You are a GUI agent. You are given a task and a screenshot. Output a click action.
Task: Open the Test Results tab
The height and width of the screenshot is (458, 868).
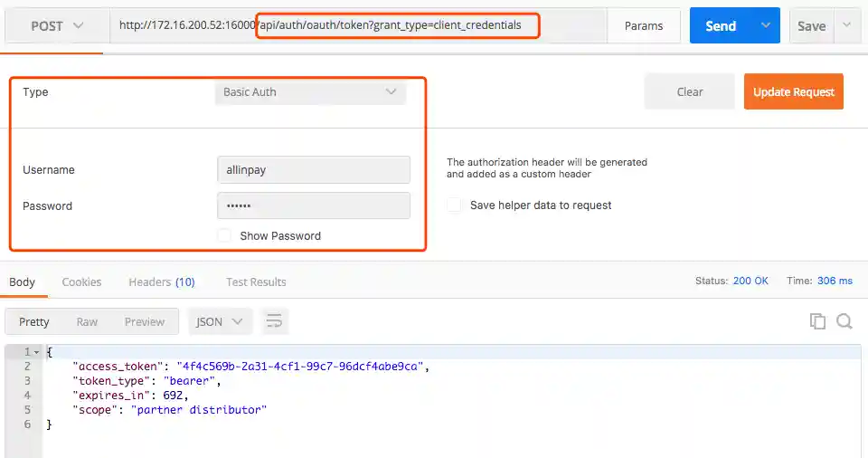click(x=256, y=282)
